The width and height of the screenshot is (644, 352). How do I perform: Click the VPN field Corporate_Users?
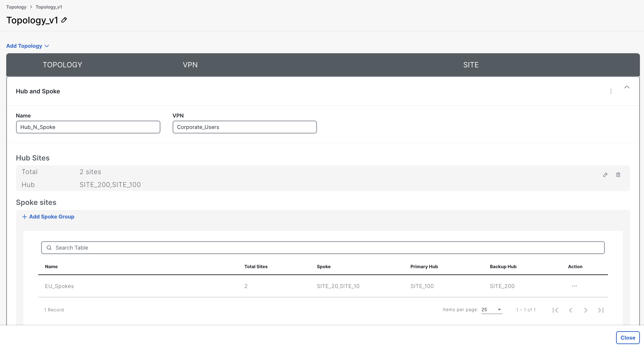tap(245, 127)
